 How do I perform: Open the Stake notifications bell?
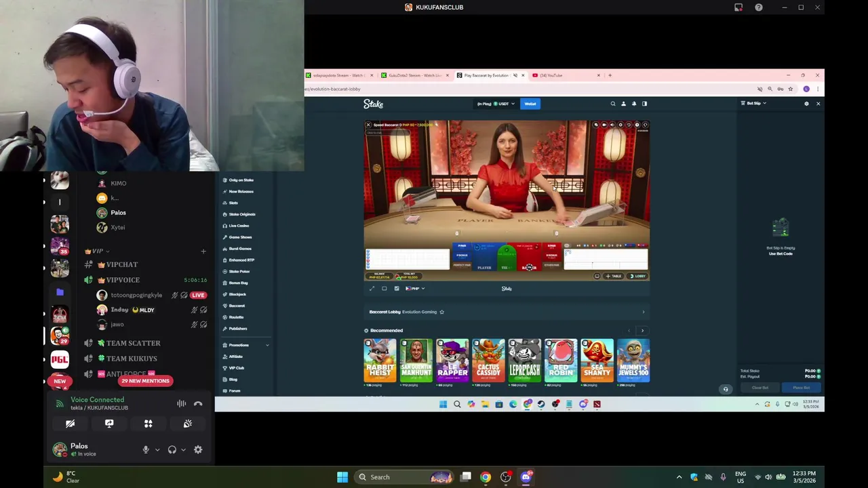click(x=634, y=104)
